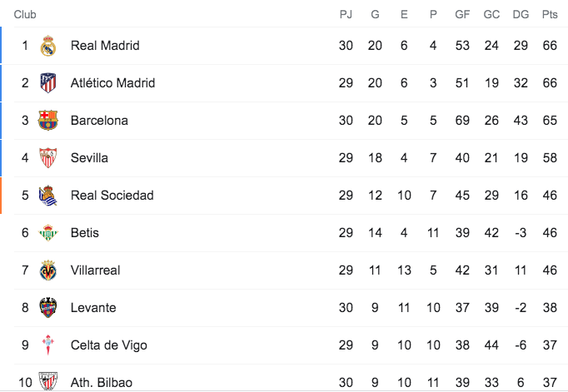Click the Club column header

[x=25, y=14]
